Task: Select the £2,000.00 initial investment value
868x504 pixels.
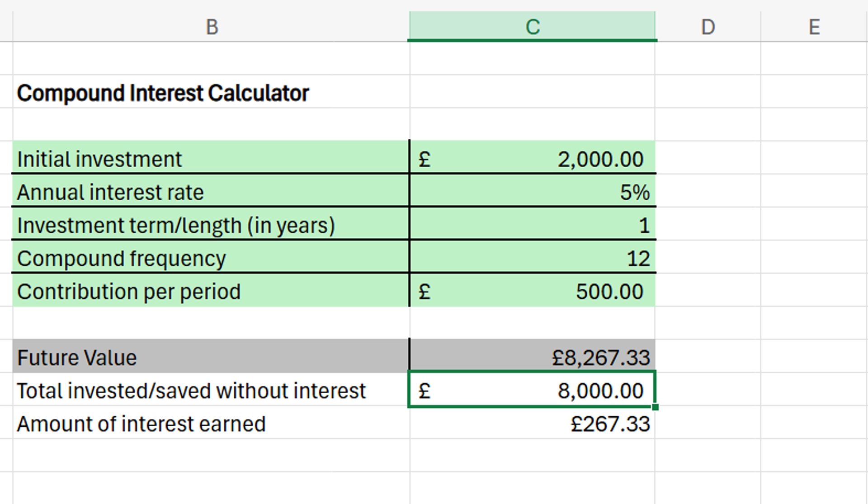Action: (x=532, y=159)
